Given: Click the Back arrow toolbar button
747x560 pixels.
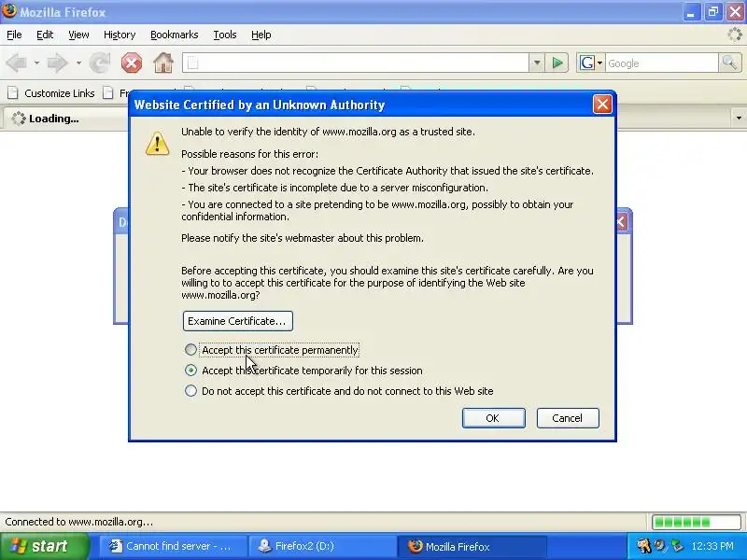Looking at the screenshot, I should [x=16, y=63].
